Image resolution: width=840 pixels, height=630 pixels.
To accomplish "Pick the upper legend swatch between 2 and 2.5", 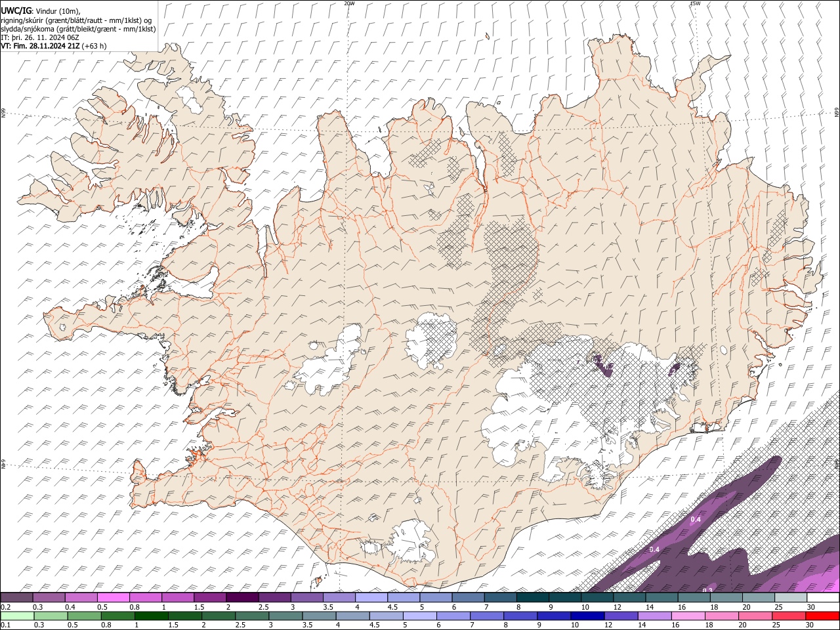I will click(x=243, y=598).
